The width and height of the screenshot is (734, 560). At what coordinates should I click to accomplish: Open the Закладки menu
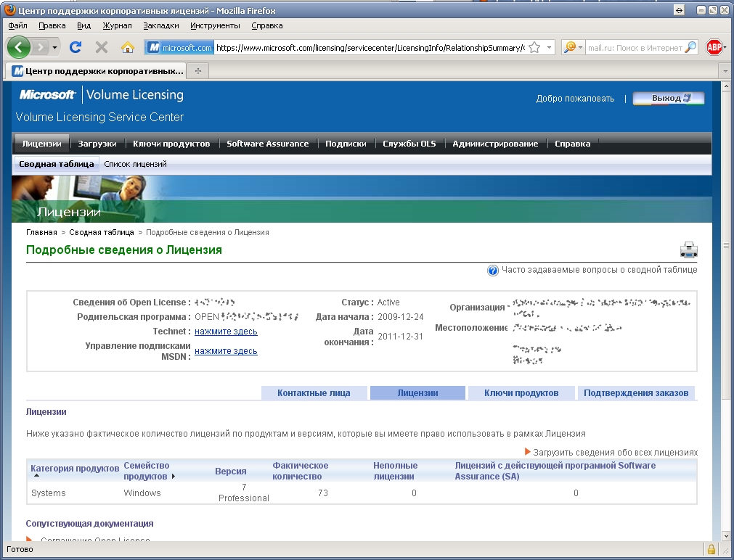[x=161, y=25]
